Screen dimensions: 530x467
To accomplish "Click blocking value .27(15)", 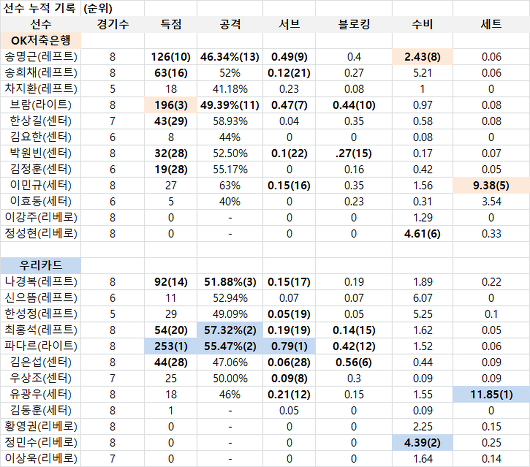I will pos(354,153).
